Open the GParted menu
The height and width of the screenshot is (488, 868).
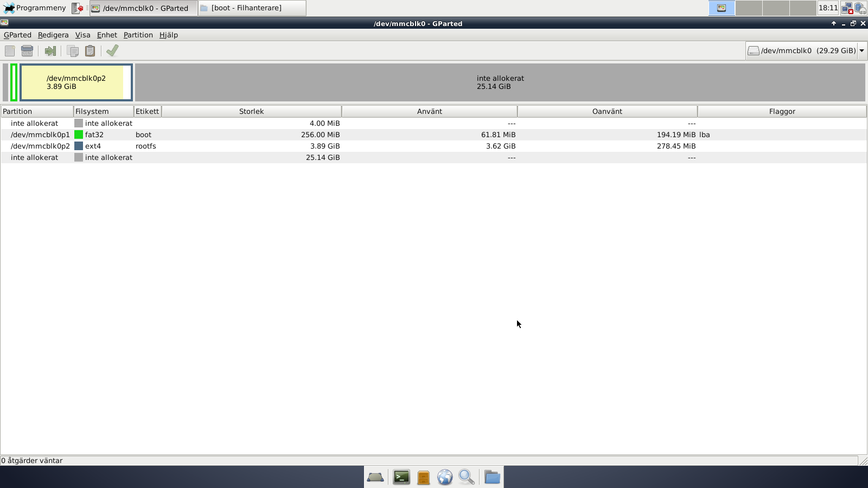(x=17, y=35)
